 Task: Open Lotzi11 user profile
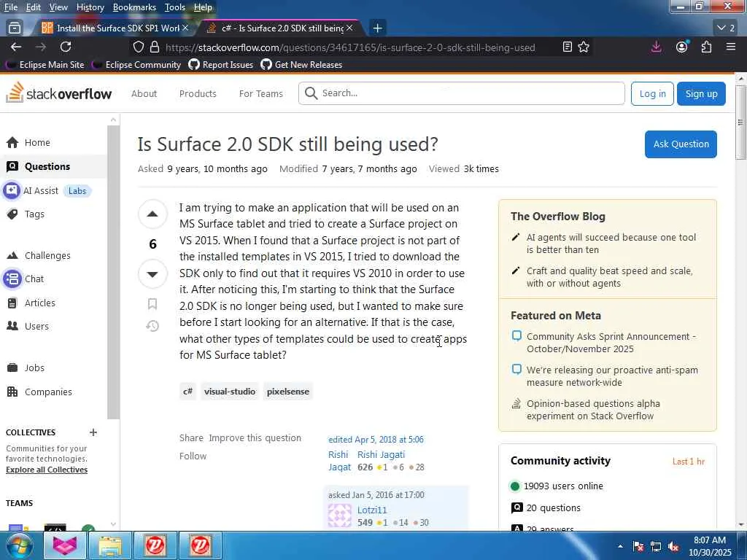point(371,510)
